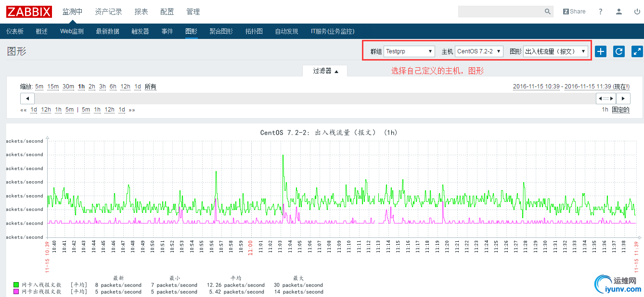Open the 主机 CentOS 7.2-2 dropdown
The height and width of the screenshot is (297, 644).
(x=479, y=51)
